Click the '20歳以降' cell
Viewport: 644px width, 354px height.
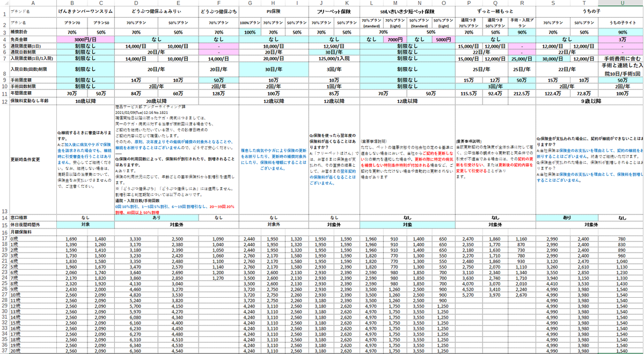157,101
